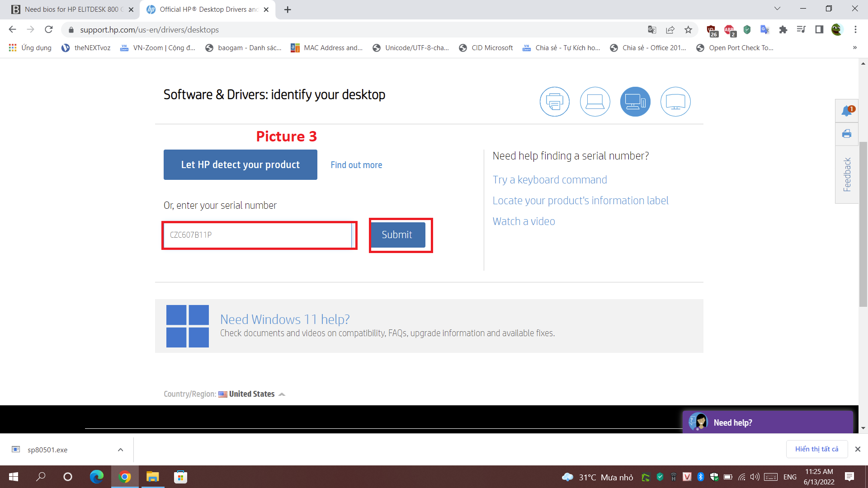Bookmark this page with star icon
868x488 pixels.
688,30
